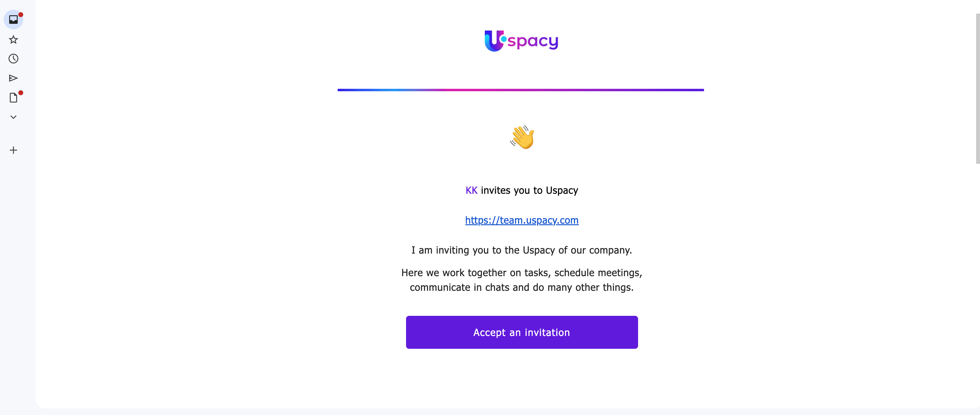
Task: Open Snoozed emails via the clock icon
Action: (x=14, y=59)
